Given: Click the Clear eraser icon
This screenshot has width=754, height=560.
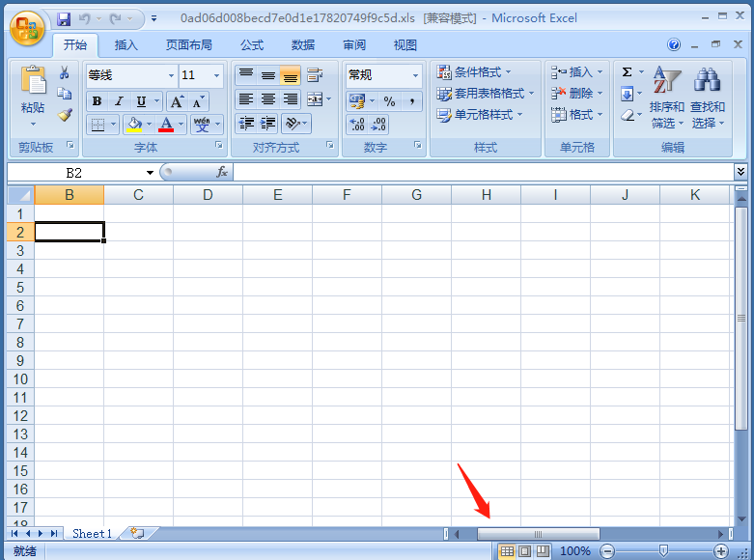Looking at the screenshot, I should coord(627,115).
